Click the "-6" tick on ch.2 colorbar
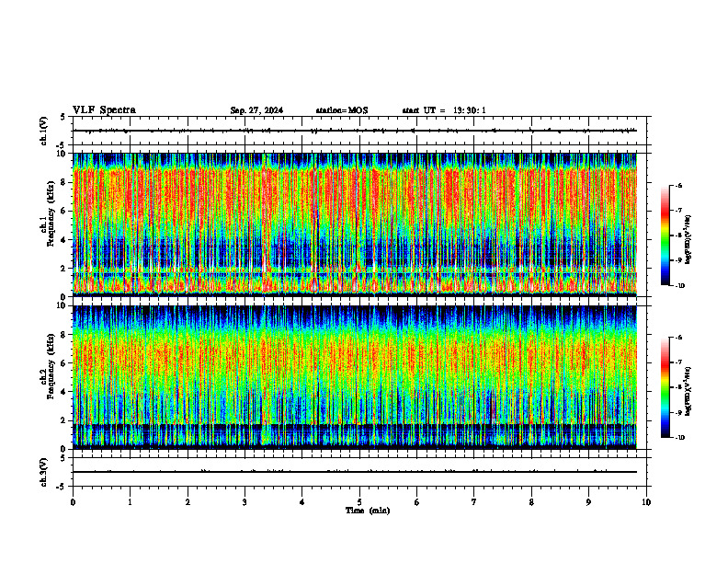The width and height of the screenshot is (728, 563). [x=678, y=338]
